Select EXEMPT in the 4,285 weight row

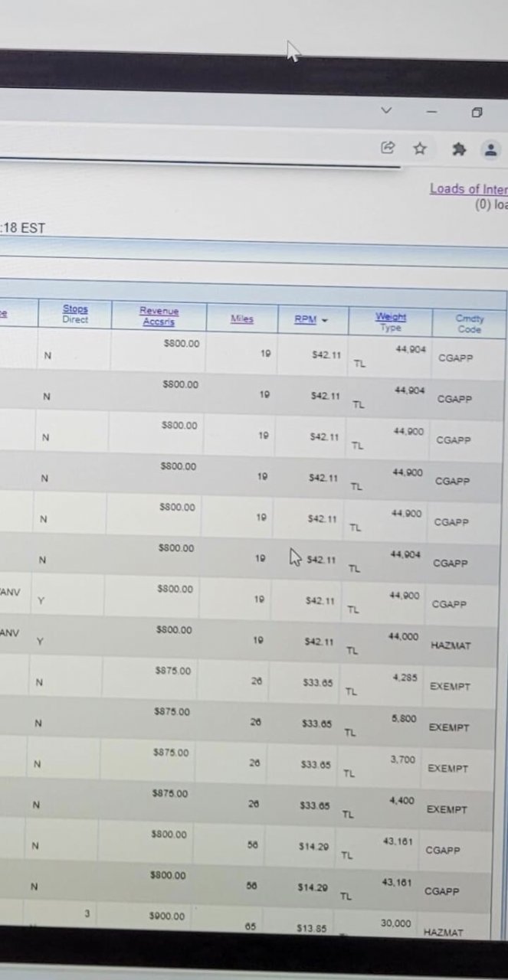pos(450,687)
